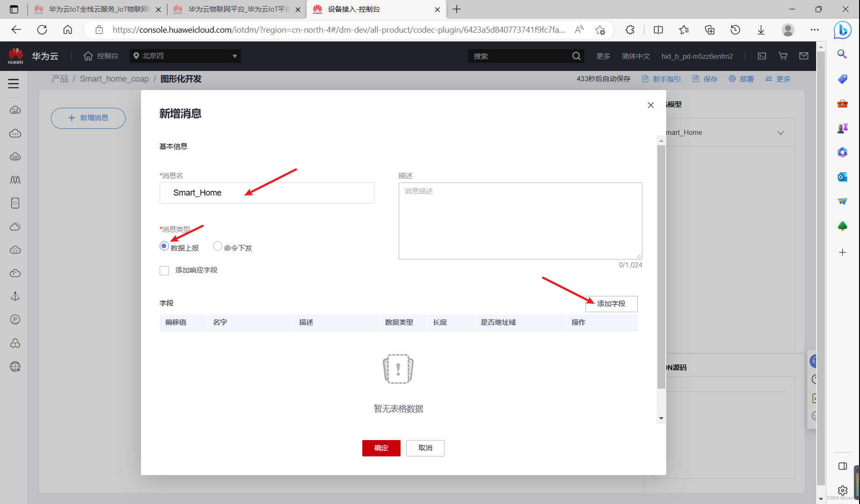
Task: Open browser favorites star-list icon
Action: tap(684, 30)
